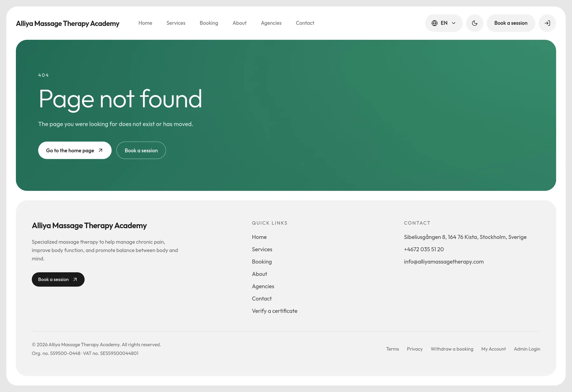
Task: Follow the About quick link in footer
Action: tap(259, 274)
